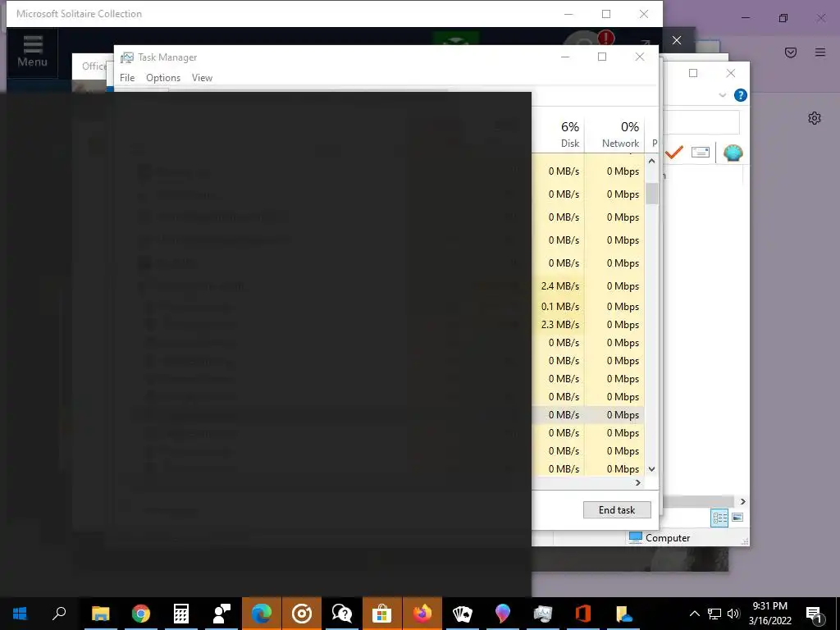Show hidden system tray icons
Screen dimensions: 840x630
pos(694,614)
